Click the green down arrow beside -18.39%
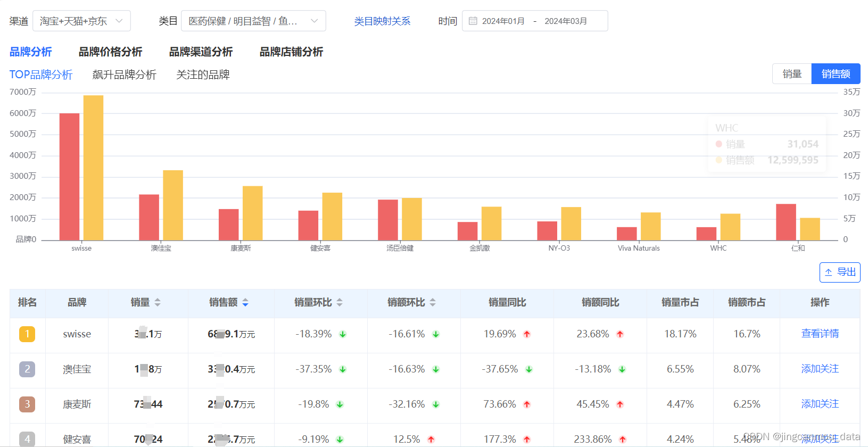 click(343, 334)
